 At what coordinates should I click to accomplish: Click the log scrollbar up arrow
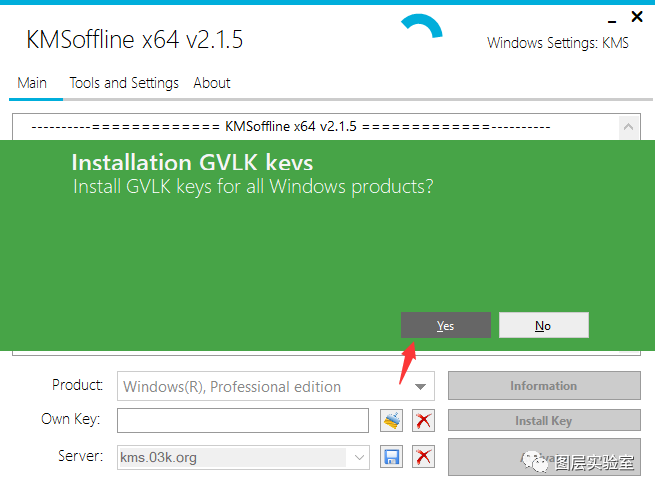629,127
